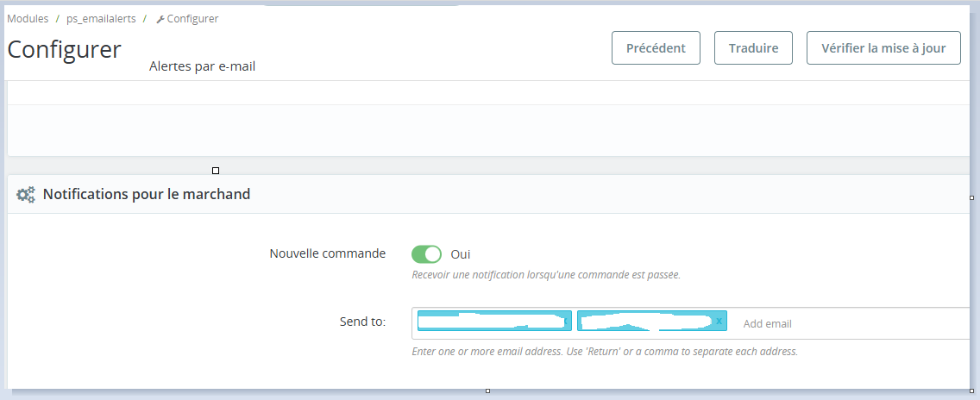Image resolution: width=980 pixels, height=400 pixels.
Task: Remove the second email tag with its x
Action: coord(719,321)
